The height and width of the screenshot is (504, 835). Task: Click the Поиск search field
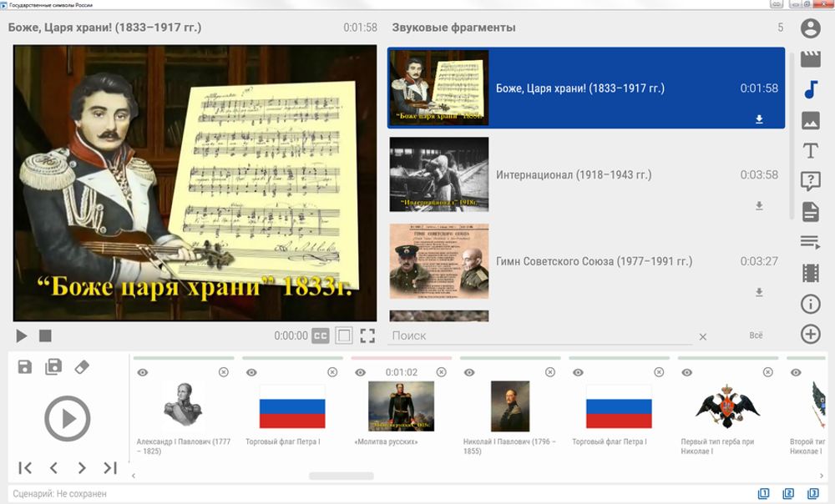pyautogui.click(x=539, y=335)
